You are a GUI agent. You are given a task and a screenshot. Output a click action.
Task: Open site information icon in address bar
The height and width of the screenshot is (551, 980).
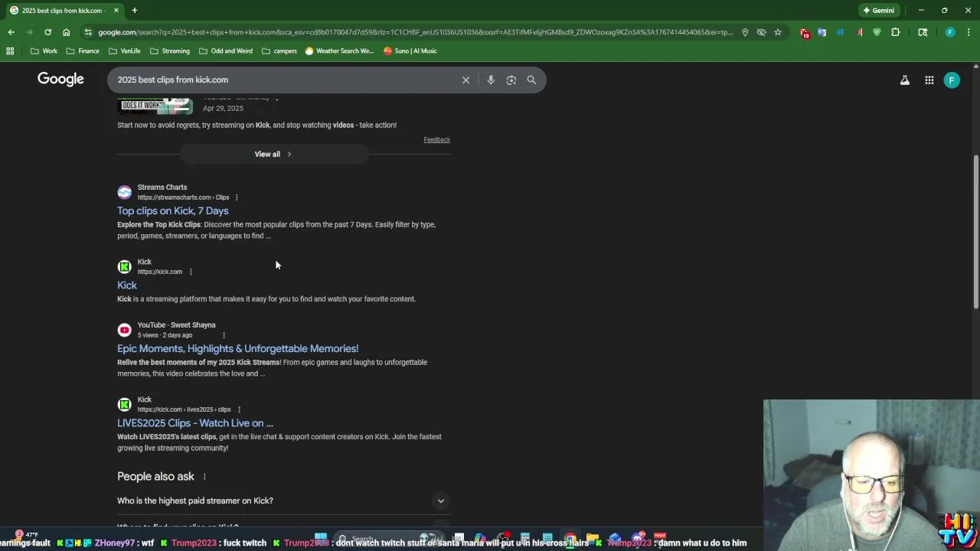(x=89, y=32)
